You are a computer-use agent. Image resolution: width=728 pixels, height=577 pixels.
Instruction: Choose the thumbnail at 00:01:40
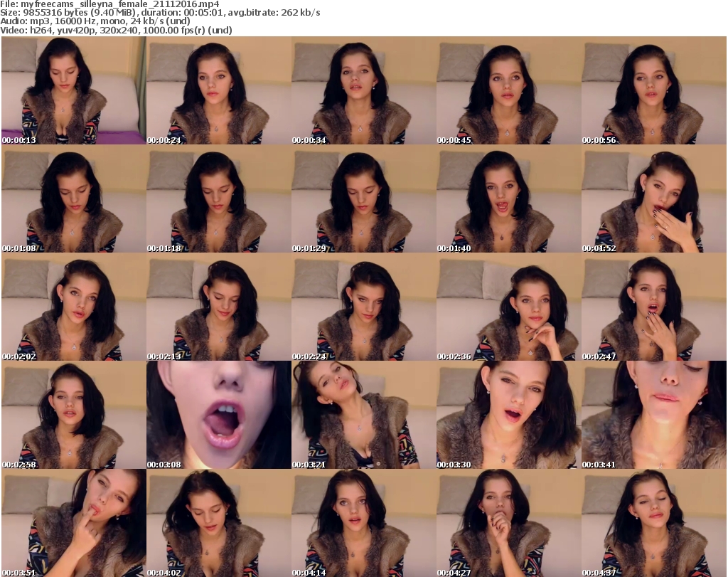509,198
